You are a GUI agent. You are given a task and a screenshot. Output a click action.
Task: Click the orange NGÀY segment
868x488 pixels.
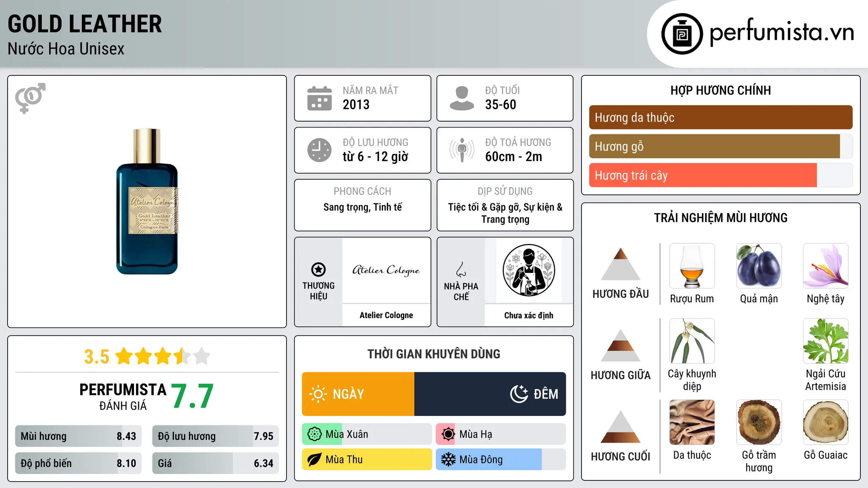[358, 394]
